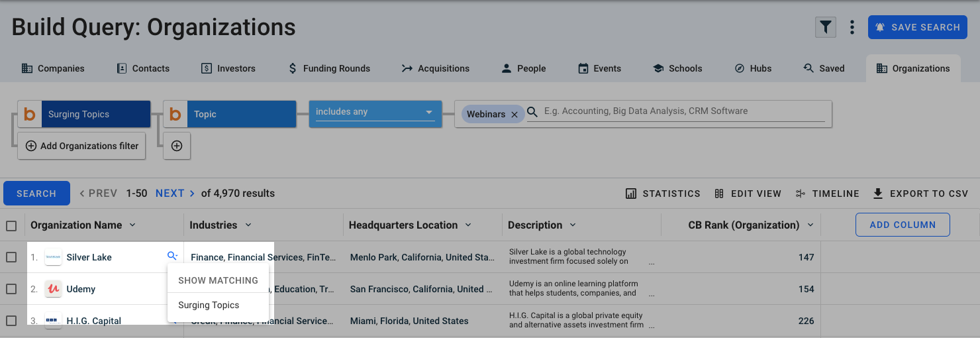The image size is (980, 338).
Task: Remove the Webinars chip
Action: 514,114
